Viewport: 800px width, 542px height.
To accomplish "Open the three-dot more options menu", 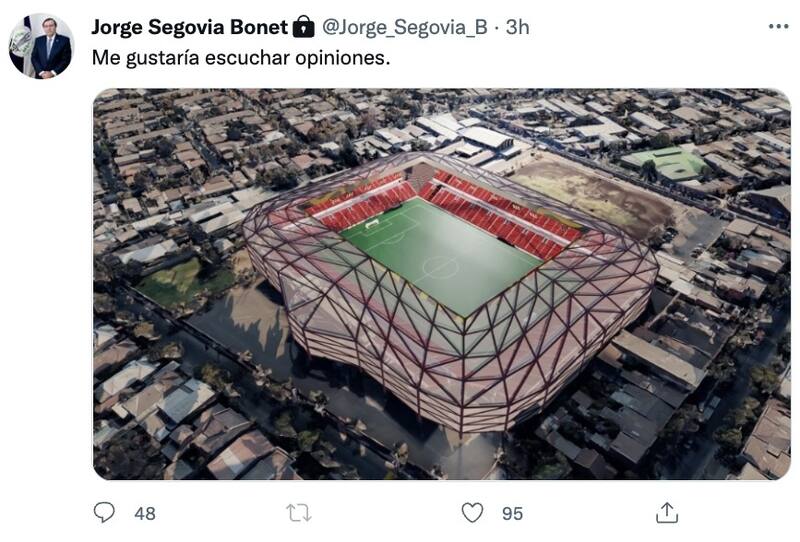I will pyautogui.click(x=778, y=27).
